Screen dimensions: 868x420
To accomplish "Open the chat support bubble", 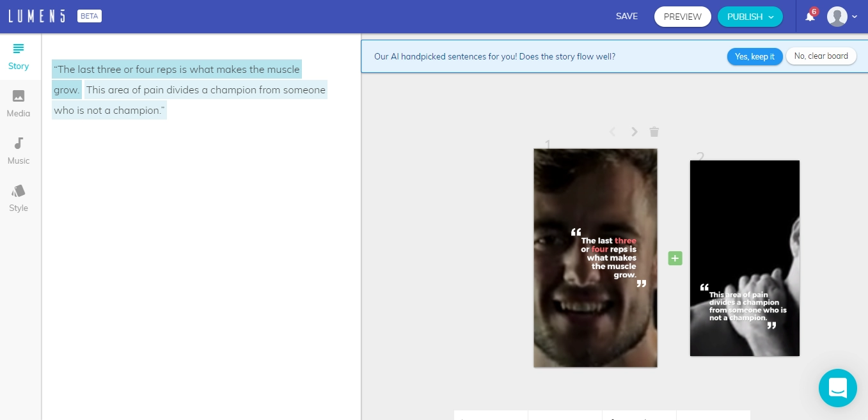I will 837,387.
